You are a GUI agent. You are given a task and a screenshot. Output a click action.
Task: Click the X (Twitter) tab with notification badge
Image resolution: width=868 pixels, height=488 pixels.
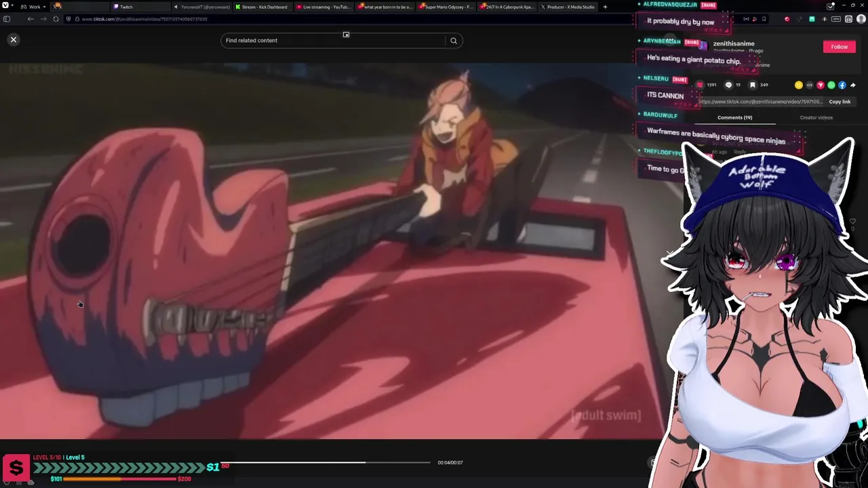(79, 7)
